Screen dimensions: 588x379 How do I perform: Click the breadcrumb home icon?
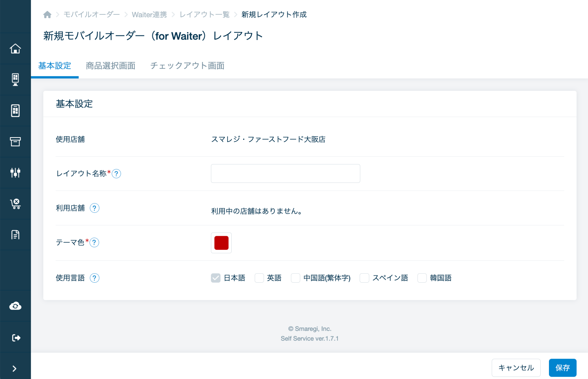click(47, 14)
